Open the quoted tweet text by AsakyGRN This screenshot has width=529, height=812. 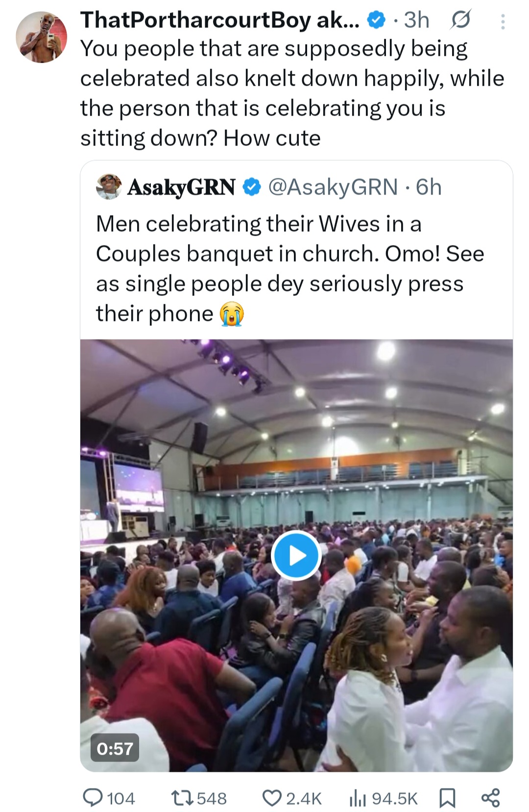click(289, 269)
